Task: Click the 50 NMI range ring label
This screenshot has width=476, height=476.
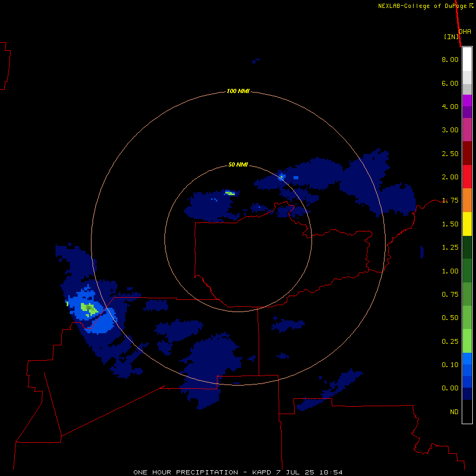Action: pyautogui.click(x=238, y=165)
